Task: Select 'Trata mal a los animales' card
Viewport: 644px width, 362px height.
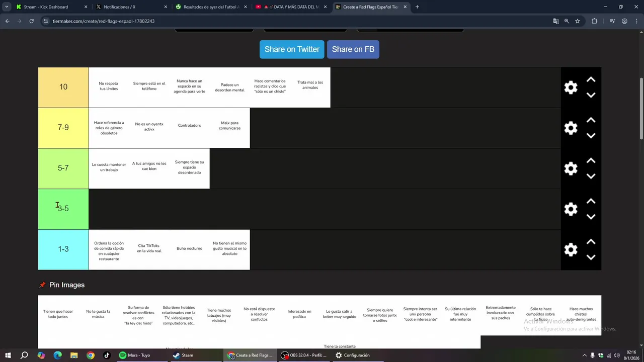Action: 310,87
